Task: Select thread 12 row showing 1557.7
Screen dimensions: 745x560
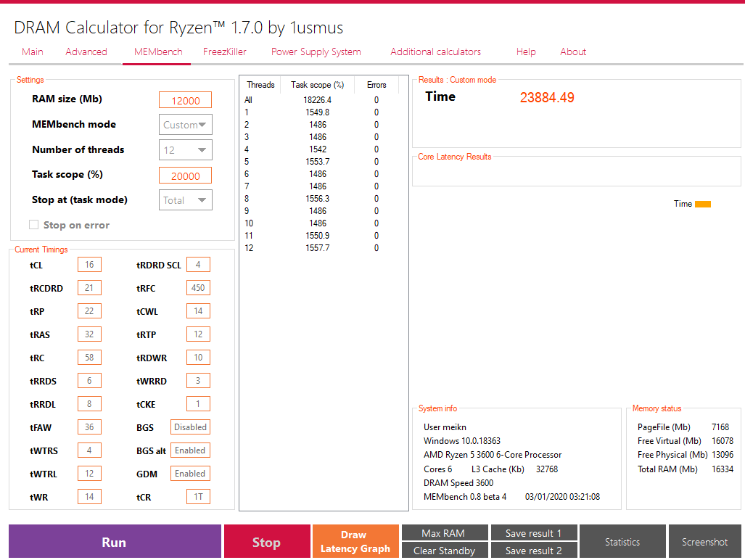Action: 320,248
